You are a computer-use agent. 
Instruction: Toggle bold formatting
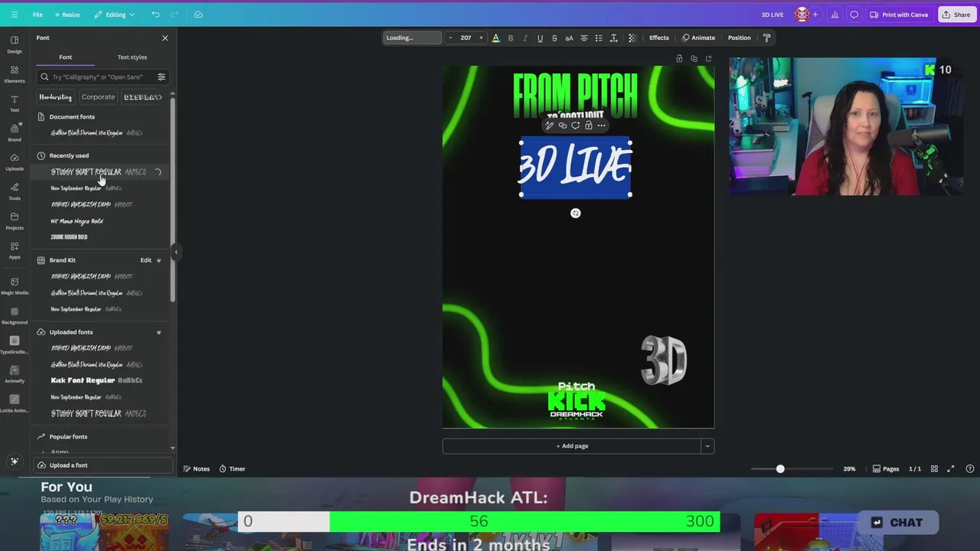click(511, 37)
